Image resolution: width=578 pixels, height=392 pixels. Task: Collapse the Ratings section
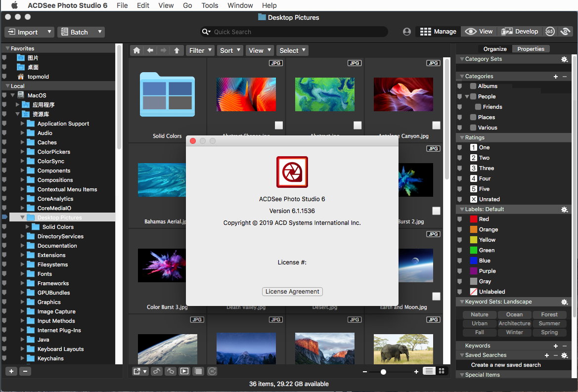click(461, 137)
